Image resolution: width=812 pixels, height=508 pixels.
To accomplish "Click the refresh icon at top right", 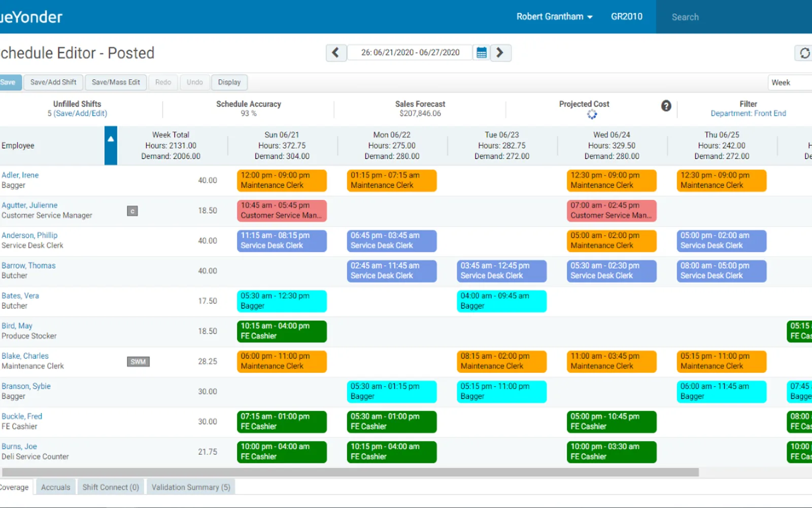I will [804, 53].
